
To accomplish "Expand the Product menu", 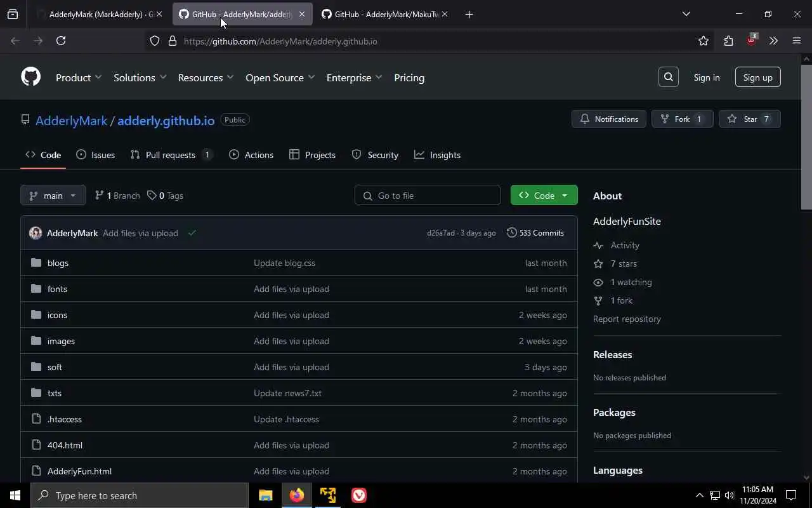I will 79,77.
